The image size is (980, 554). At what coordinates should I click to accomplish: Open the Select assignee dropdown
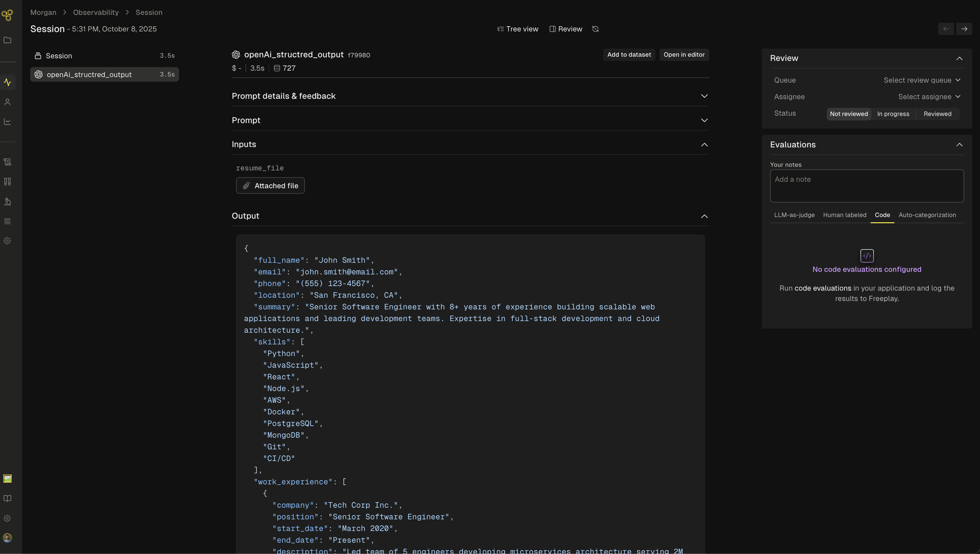click(x=929, y=97)
